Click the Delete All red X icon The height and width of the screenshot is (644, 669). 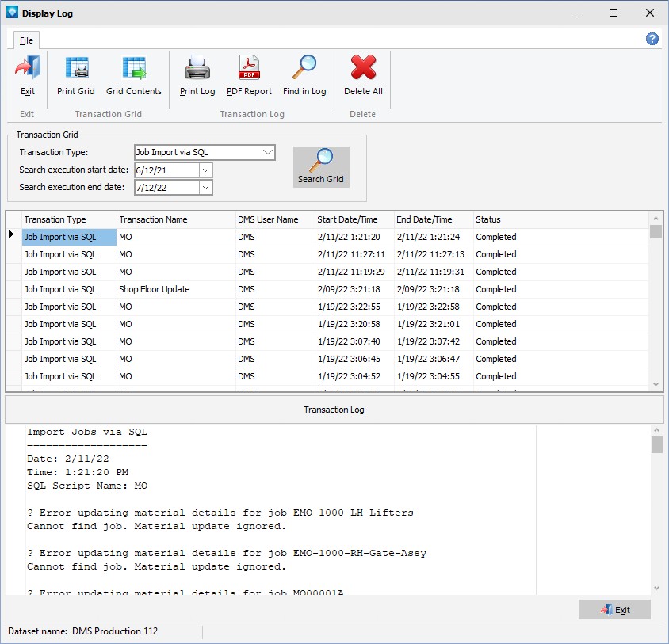tap(363, 67)
